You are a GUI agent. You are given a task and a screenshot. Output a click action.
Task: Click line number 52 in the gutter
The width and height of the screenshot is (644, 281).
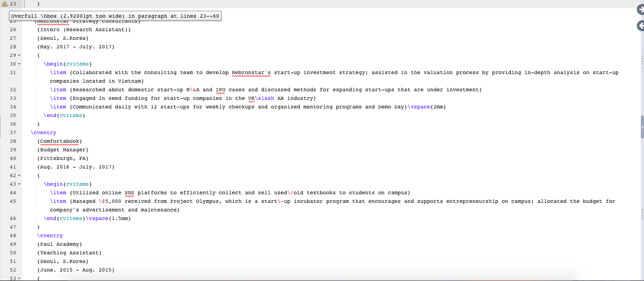pos(13,270)
